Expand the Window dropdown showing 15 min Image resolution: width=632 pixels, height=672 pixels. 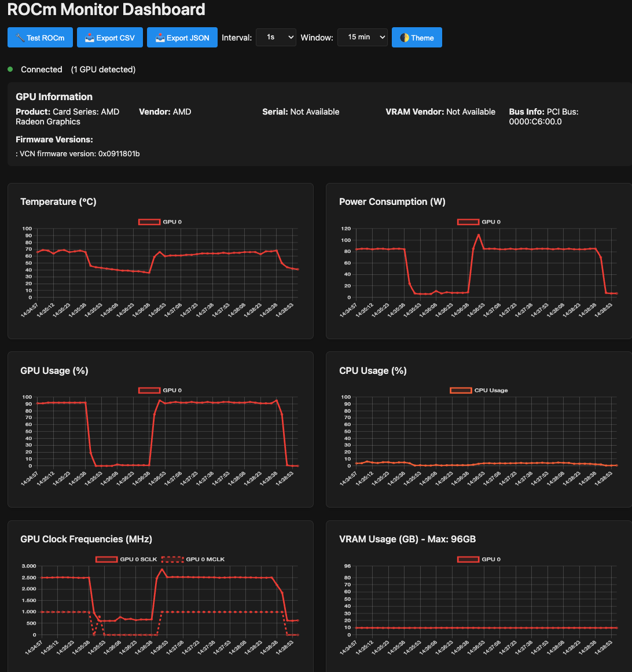[x=362, y=37]
